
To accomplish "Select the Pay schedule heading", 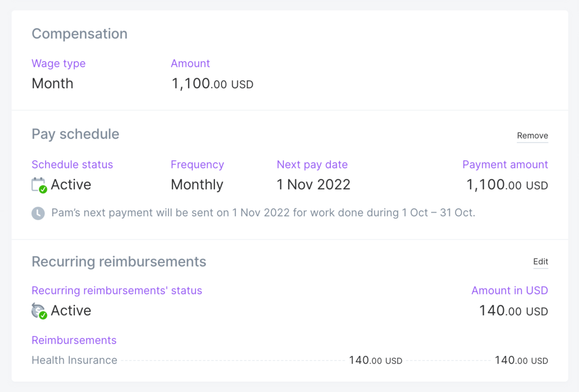I will pyautogui.click(x=75, y=134).
